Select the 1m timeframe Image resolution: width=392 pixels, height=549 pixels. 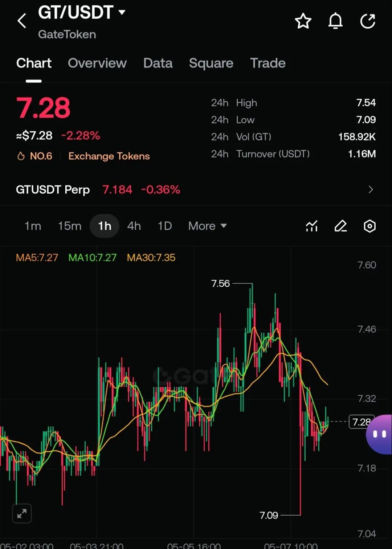[x=33, y=226]
